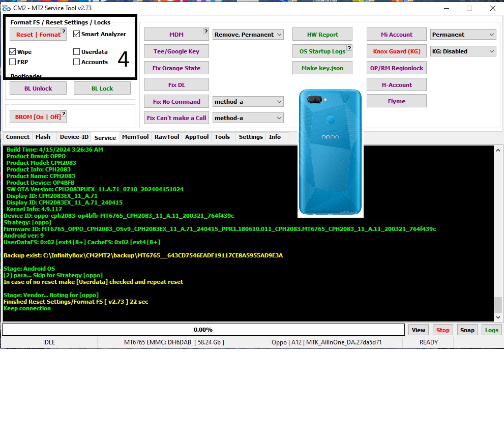Enable the FRP checkbox
Viewport: 504px width, 438px height.
13,62
